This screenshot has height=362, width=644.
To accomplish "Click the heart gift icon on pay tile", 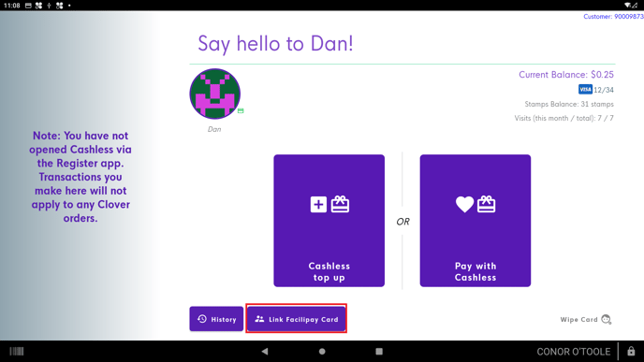I will [x=476, y=204].
